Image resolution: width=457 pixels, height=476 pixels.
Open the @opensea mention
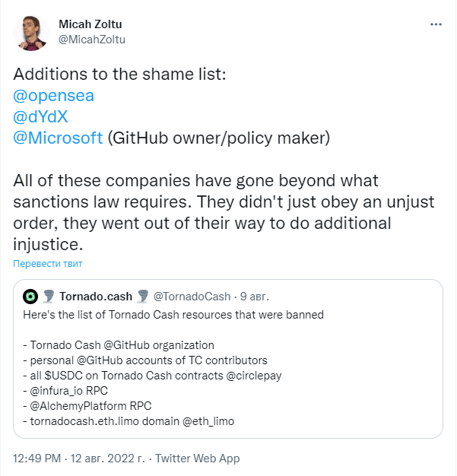54,96
